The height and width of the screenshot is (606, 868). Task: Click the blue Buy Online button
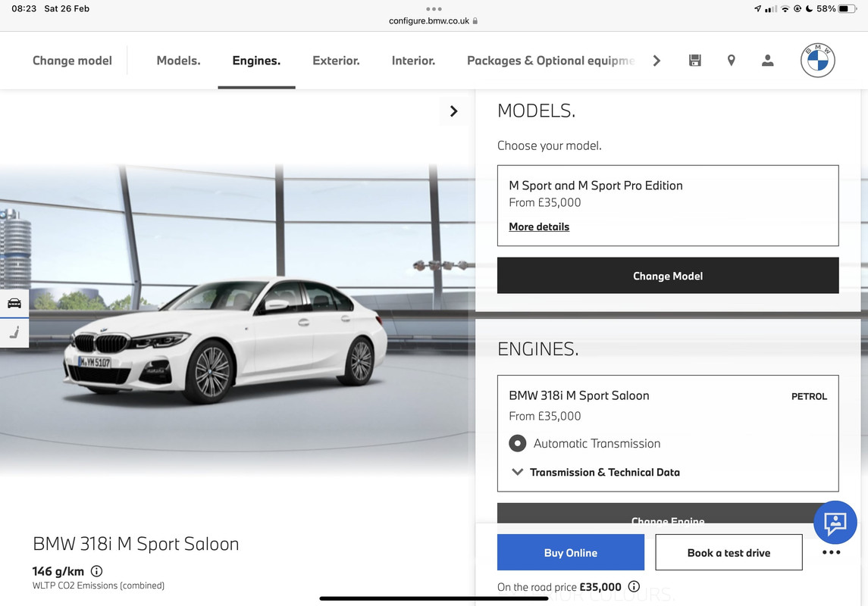(571, 552)
